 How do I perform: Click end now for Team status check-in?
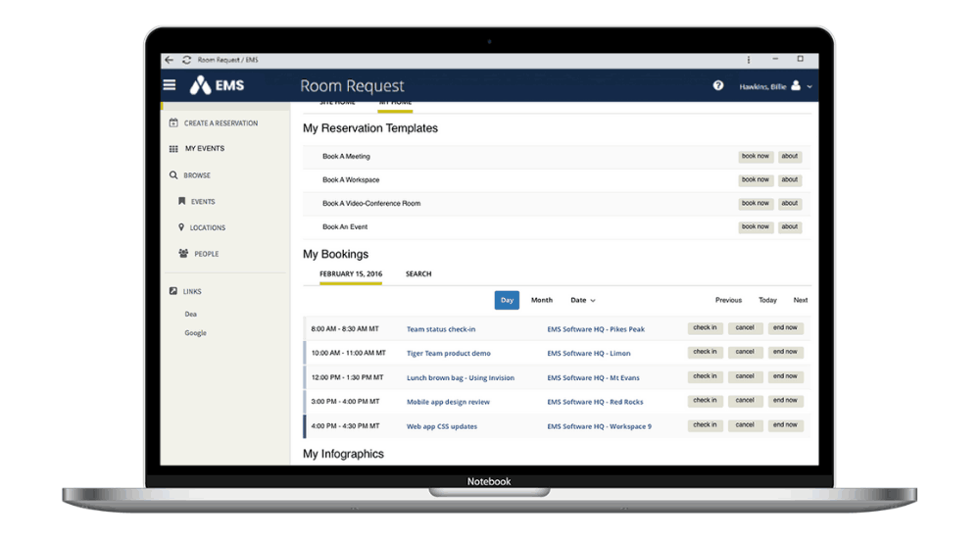[x=785, y=328]
